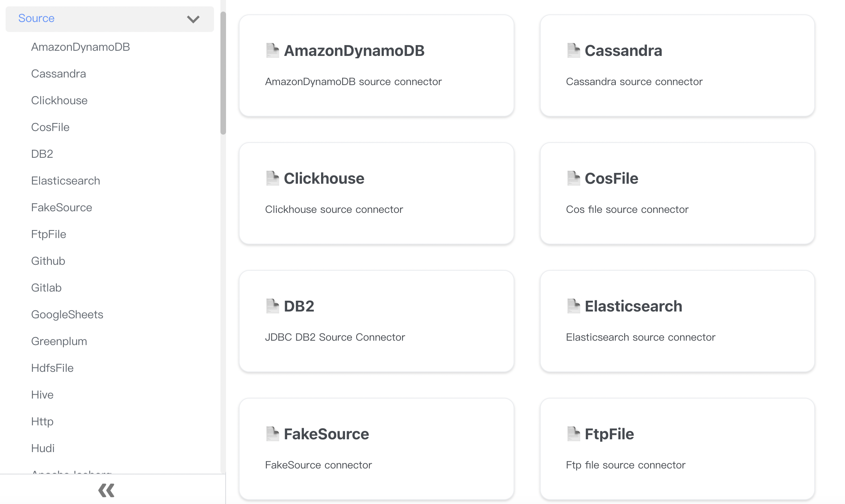Collapse the sidebar with the double-chevron

(x=106, y=490)
